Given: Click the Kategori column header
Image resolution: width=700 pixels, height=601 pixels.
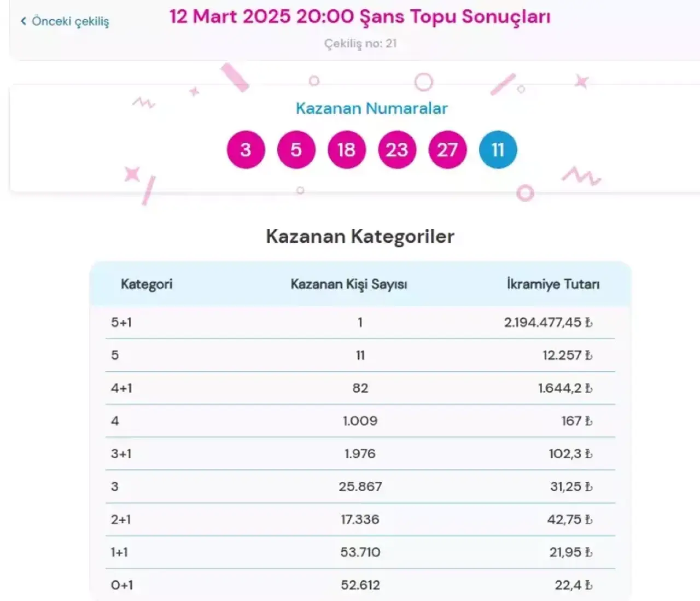Looking at the screenshot, I should point(147,284).
